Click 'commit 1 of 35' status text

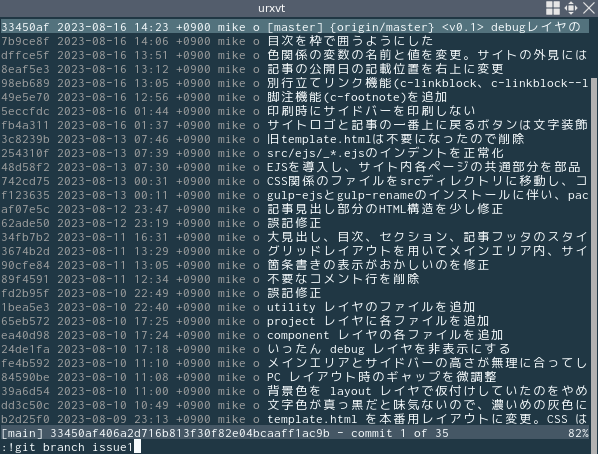pos(400,433)
